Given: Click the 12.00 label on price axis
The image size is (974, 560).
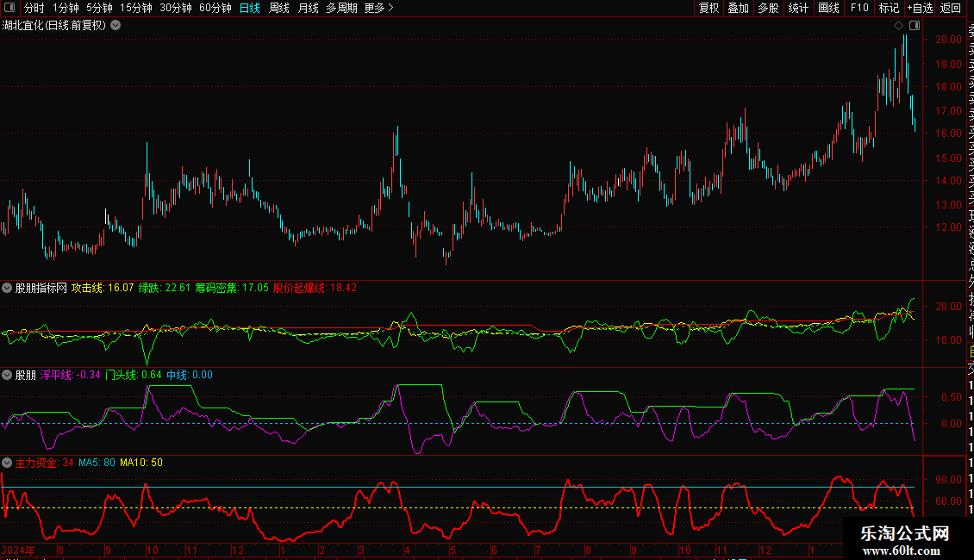Looking at the screenshot, I should (948, 227).
